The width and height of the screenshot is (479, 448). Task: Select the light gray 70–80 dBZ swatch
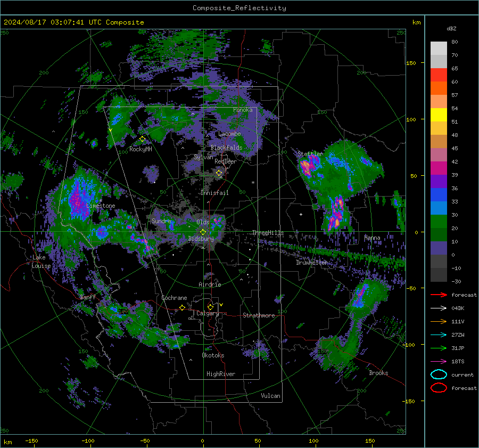click(439, 48)
